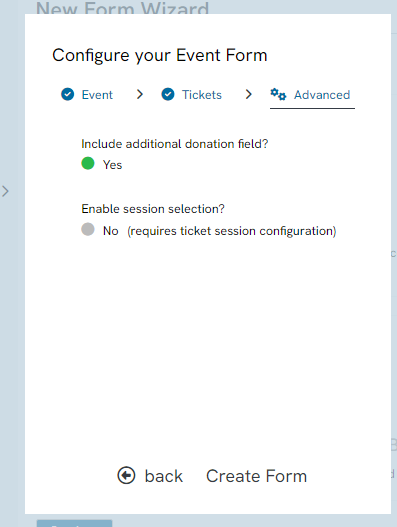Click the gears icon beside Advanced
Viewport: 397px width, 527px height.
click(278, 94)
